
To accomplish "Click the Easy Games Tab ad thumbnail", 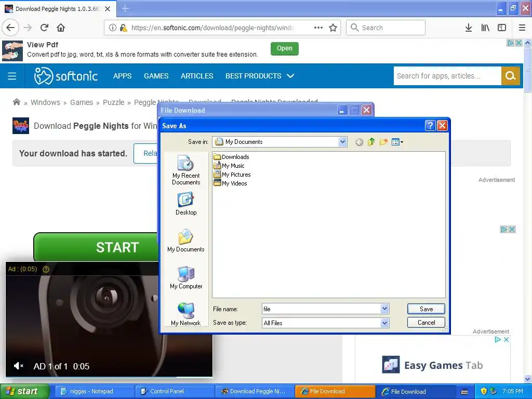I will coord(391,365).
